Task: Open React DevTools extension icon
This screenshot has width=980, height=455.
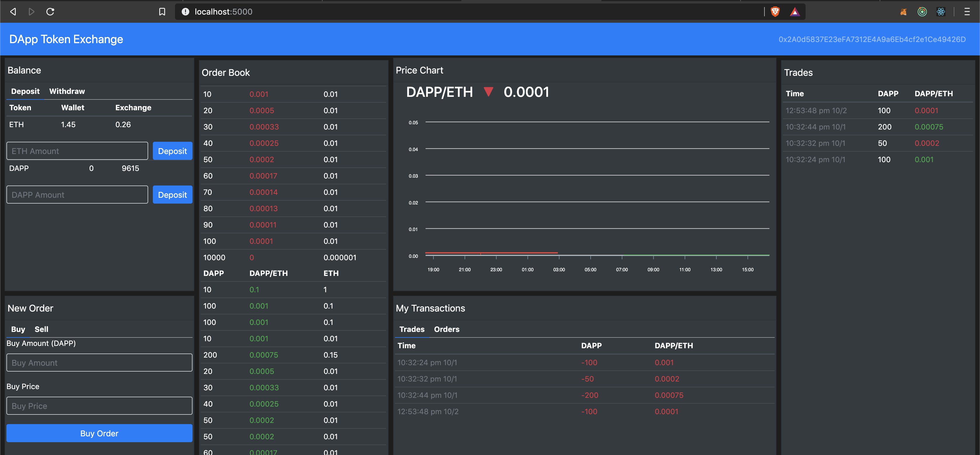Action: [x=941, y=12]
